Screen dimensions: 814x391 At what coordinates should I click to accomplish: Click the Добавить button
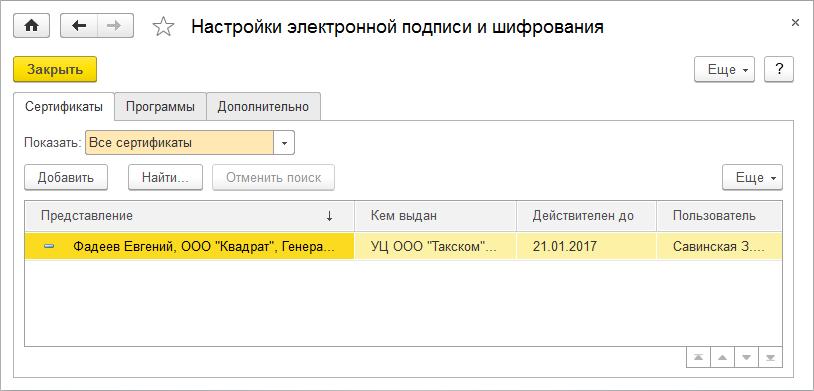(x=66, y=178)
